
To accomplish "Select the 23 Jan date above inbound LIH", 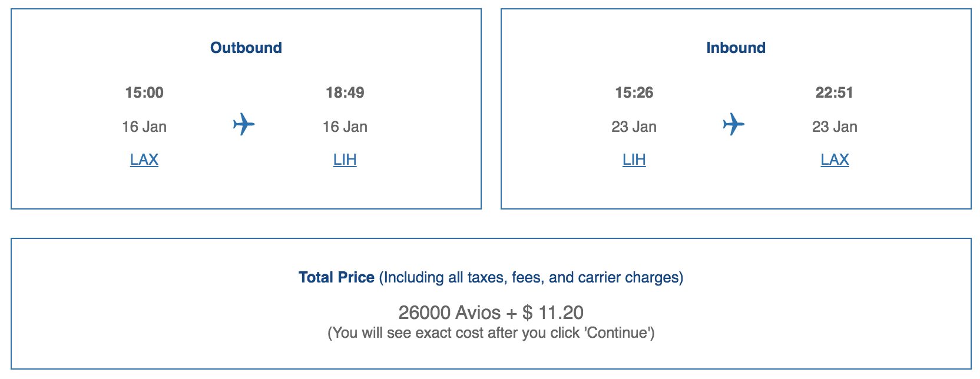I will 634,127.
